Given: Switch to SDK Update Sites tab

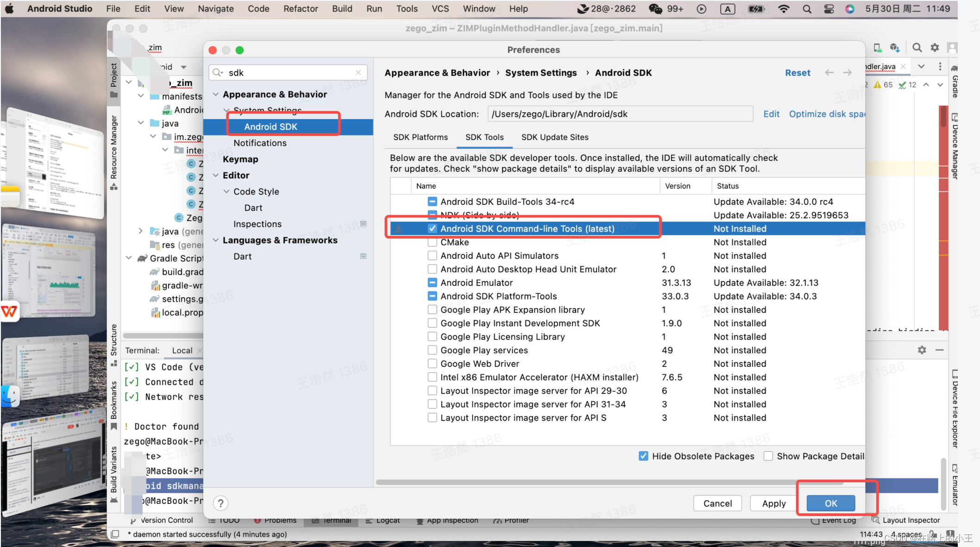Looking at the screenshot, I should point(555,137).
